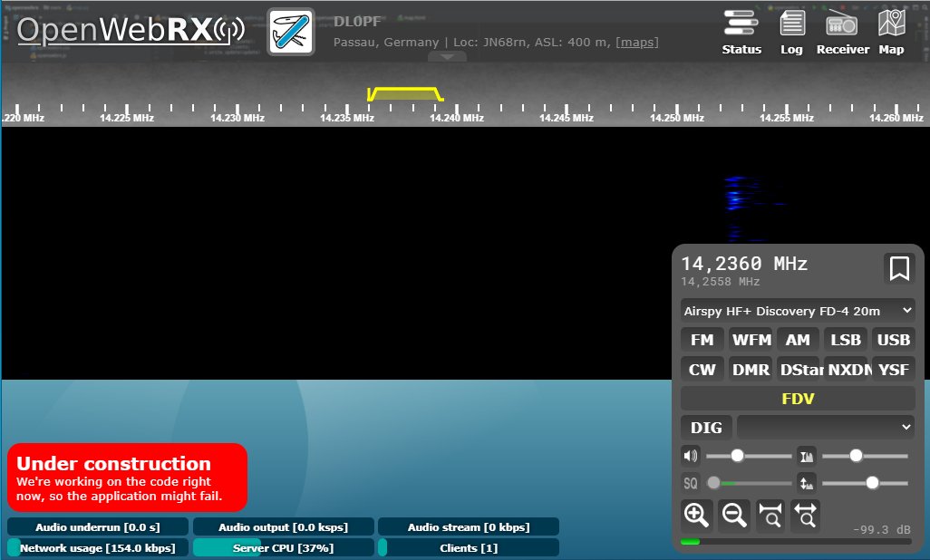
Task: Open the [maps] location link
Action: [637, 42]
